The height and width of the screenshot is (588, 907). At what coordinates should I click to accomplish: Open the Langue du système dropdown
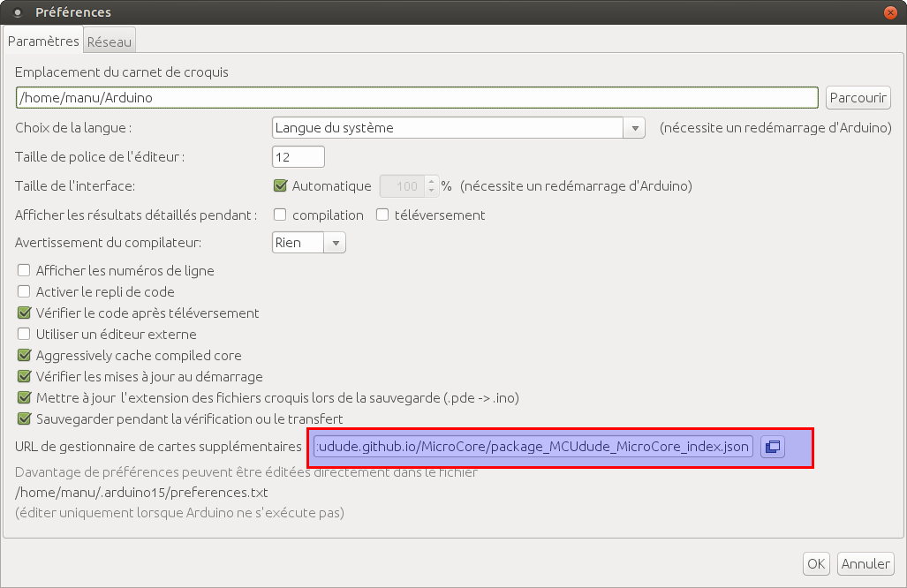tap(458, 128)
